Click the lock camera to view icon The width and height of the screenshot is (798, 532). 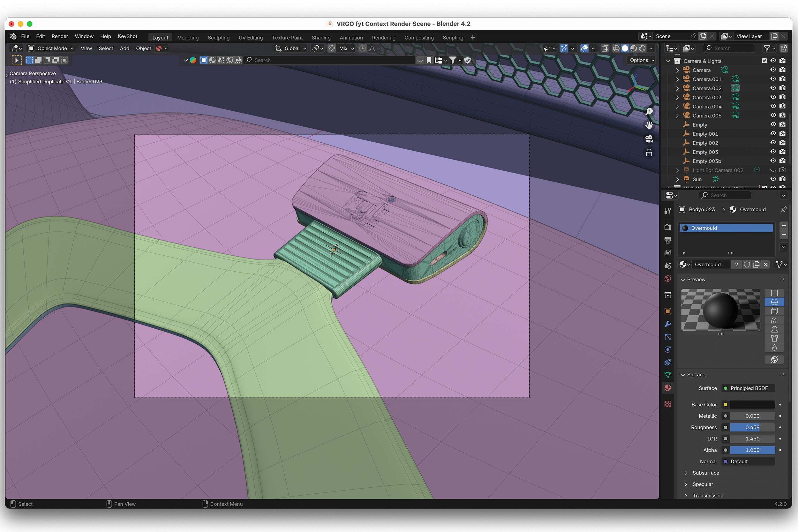(649, 153)
